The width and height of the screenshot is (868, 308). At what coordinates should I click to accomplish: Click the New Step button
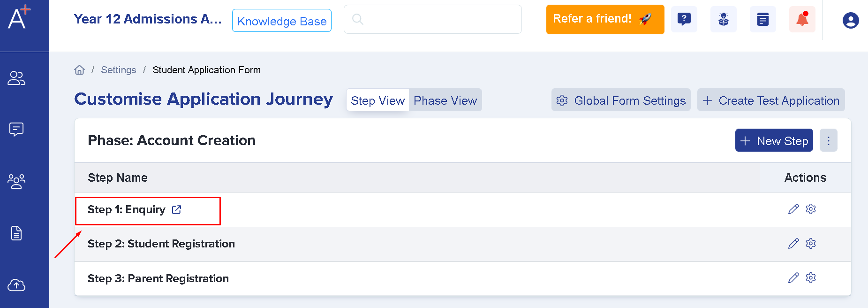774,141
